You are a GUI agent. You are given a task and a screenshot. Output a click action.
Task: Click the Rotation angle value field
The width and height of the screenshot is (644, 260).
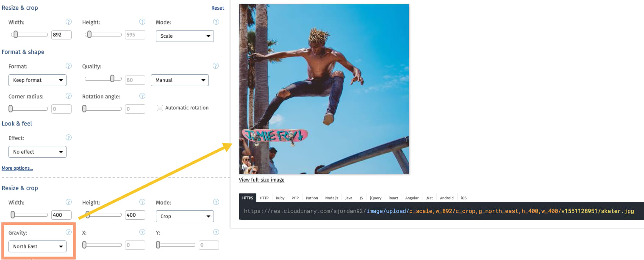[x=135, y=109]
